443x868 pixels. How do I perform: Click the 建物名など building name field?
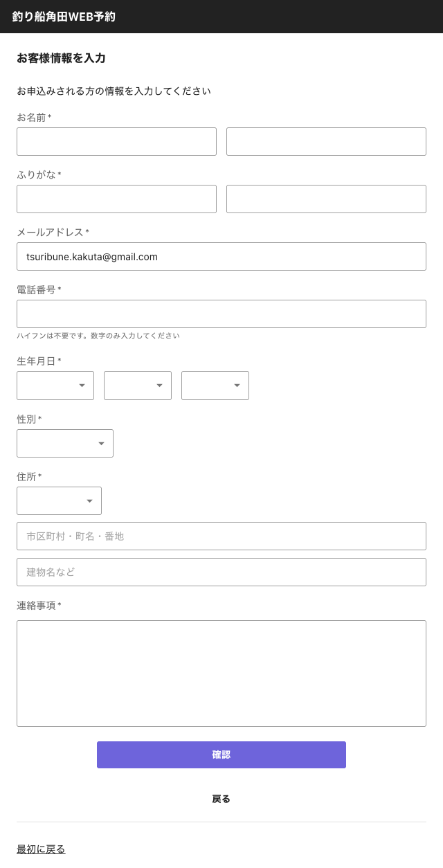221,572
